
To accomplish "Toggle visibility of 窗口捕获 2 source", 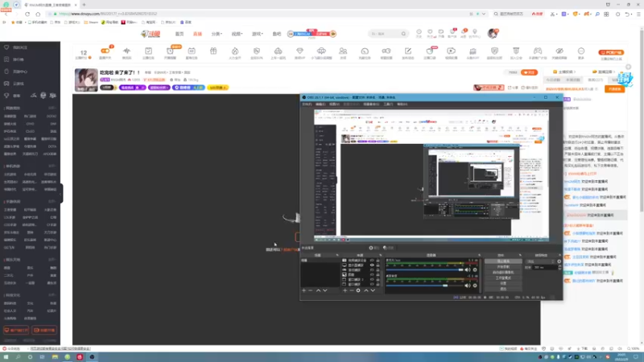I will 372,279.
